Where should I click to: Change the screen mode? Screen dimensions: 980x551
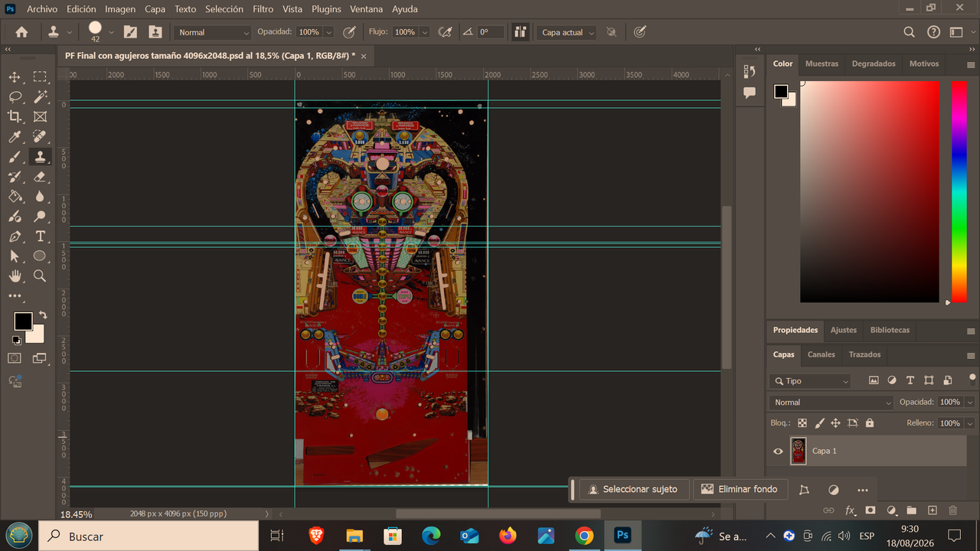40,358
